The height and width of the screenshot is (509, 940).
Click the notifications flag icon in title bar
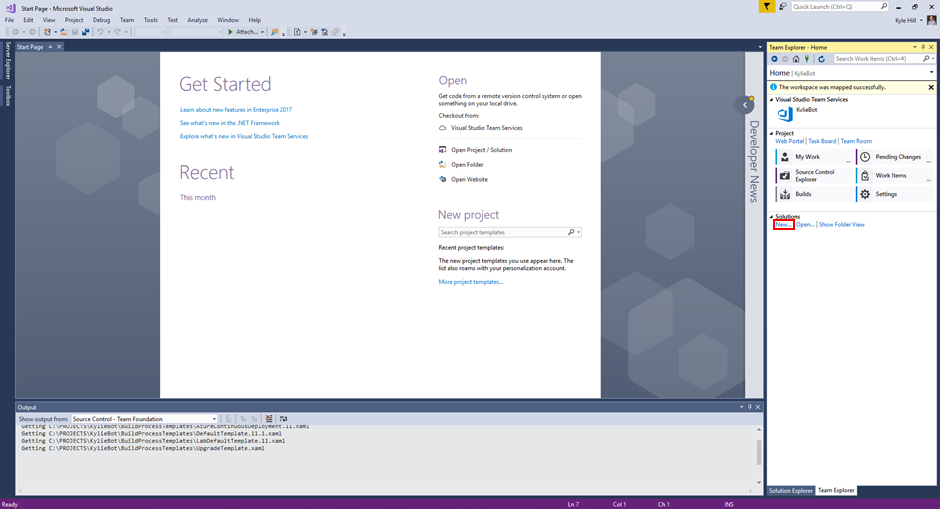point(766,7)
